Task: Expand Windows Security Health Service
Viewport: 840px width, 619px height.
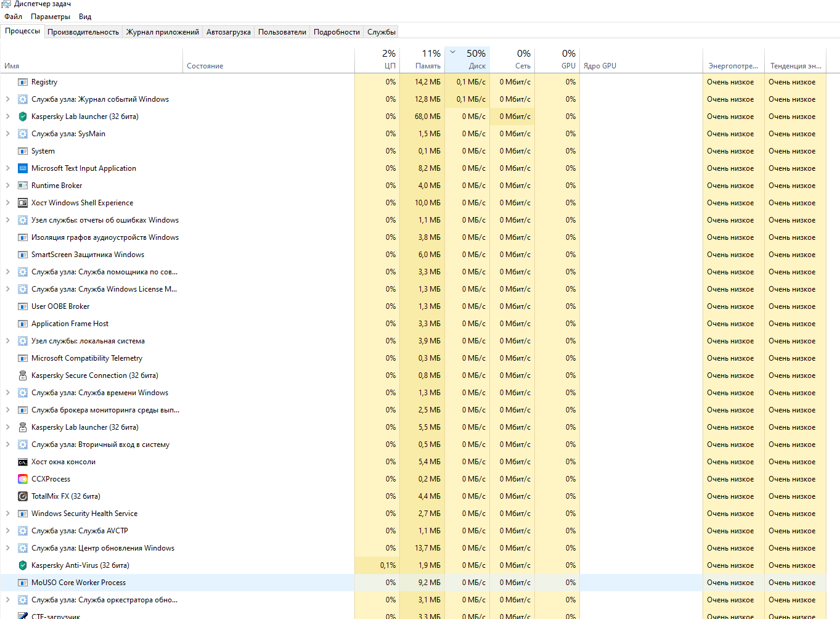Action: tap(7, 514)
